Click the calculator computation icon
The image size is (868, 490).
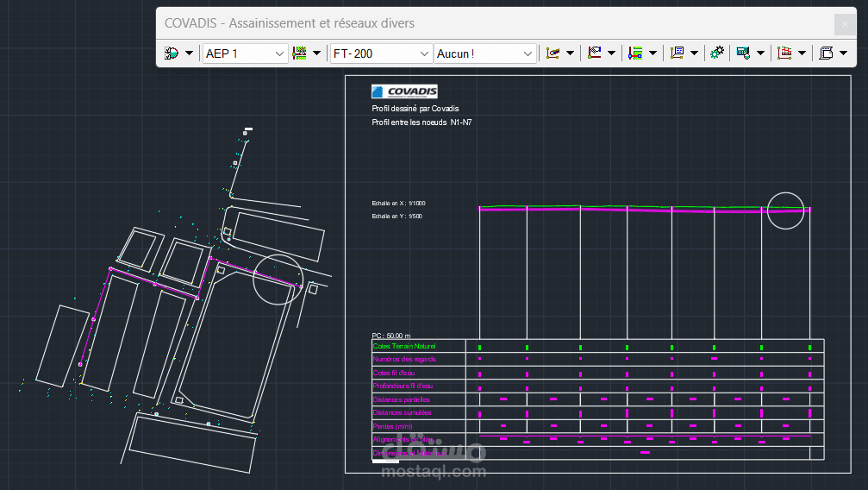pos(743,53)
